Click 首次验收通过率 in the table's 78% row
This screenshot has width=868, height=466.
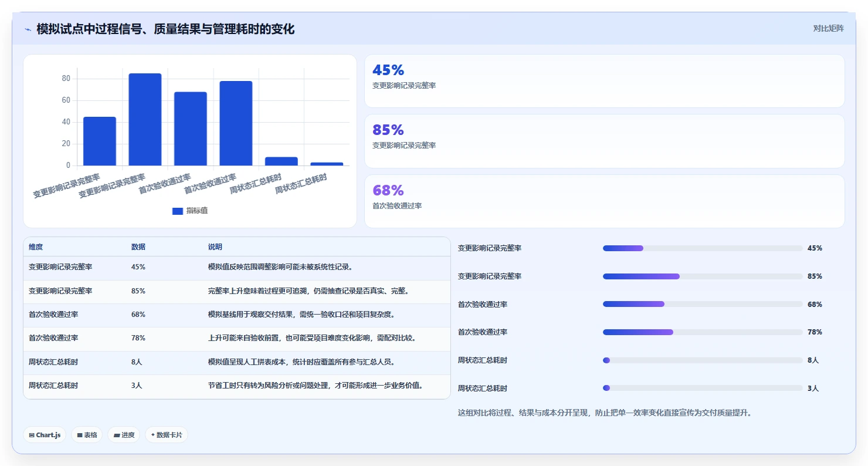tap(53, 338)
